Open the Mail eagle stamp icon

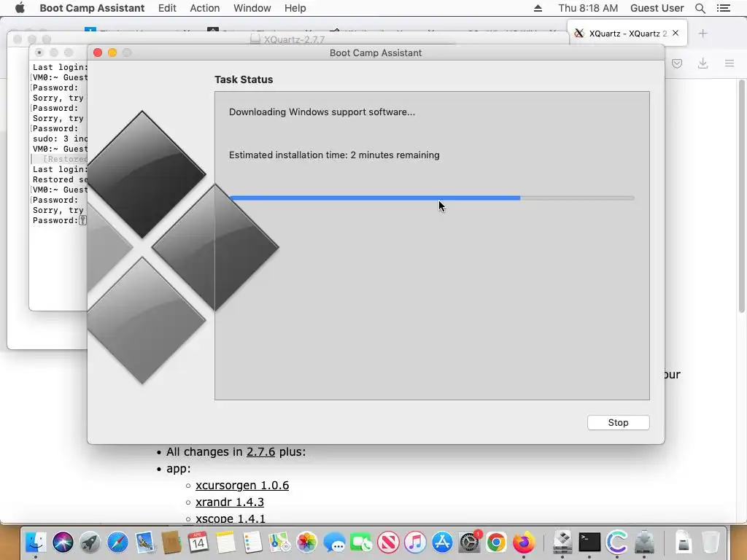144,542
